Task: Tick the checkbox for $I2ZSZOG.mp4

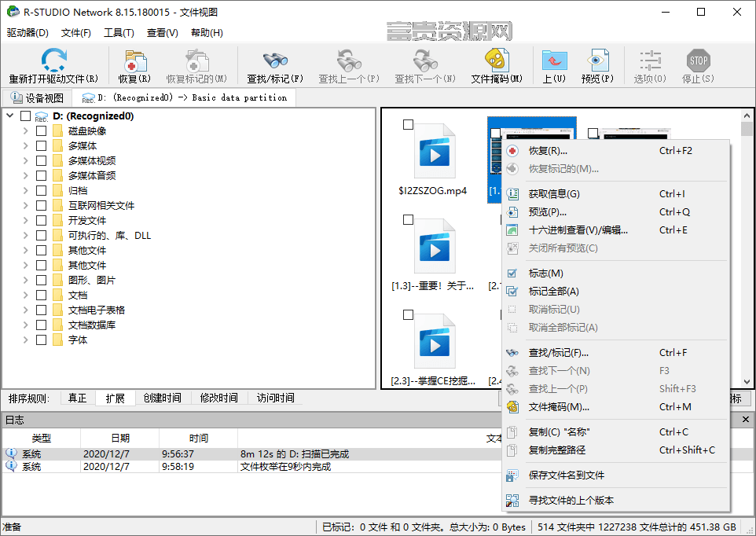Action: [x=408, y=124]
